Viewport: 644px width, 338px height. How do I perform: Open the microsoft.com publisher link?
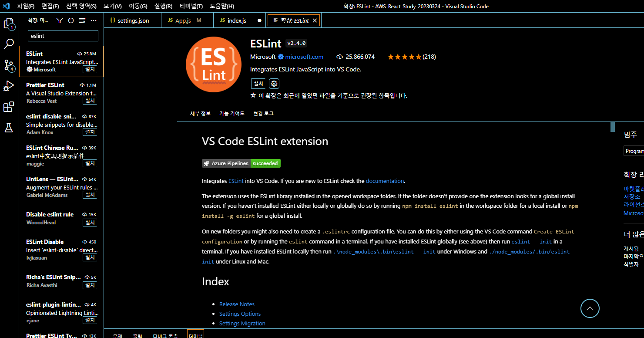[x=304, y=57]
